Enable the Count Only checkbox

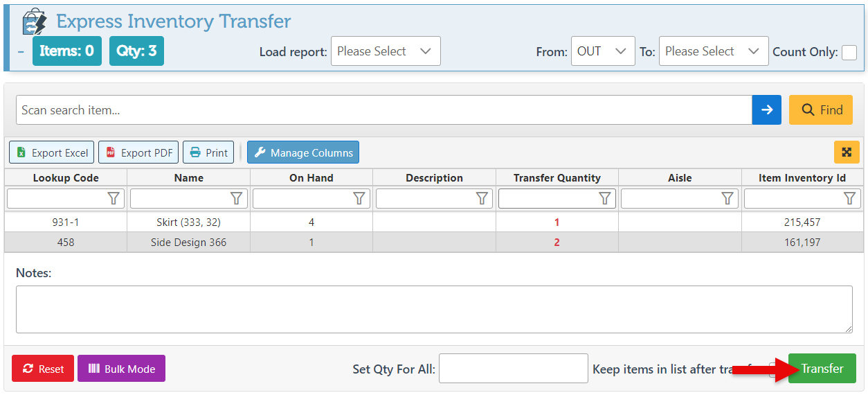[849, 52]
